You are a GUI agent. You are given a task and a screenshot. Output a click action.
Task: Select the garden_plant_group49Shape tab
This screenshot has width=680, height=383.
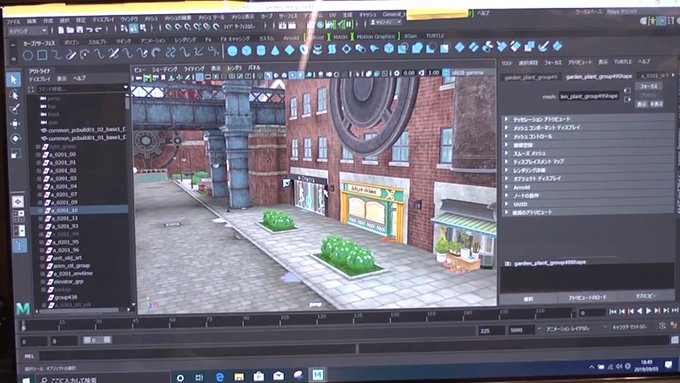[599, 76]
